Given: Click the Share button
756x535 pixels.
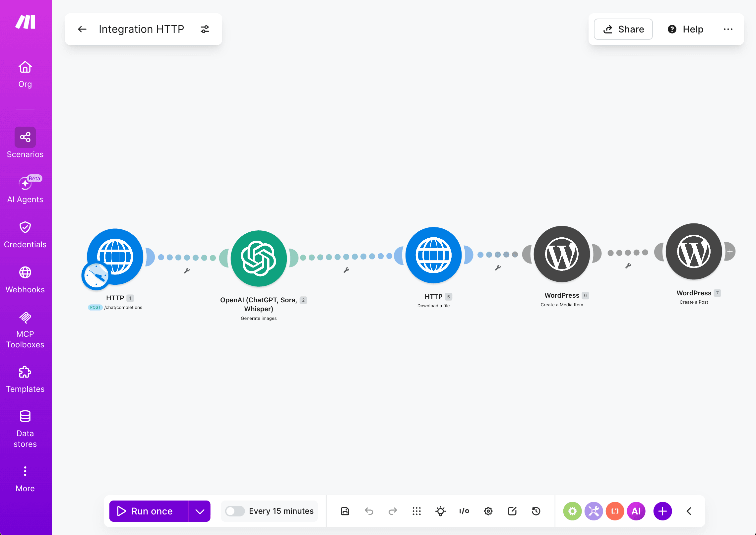Looking at the screenshot, I should [x=623, y=29].
